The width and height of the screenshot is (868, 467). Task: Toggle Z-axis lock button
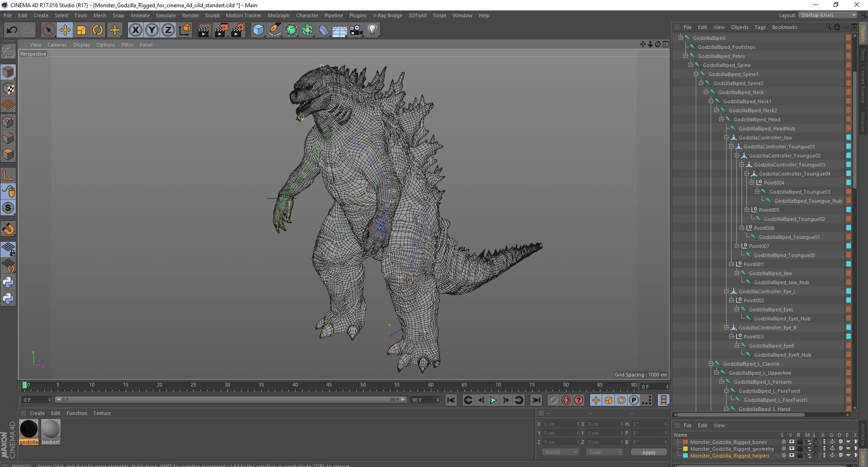click(x=168, y=30)
